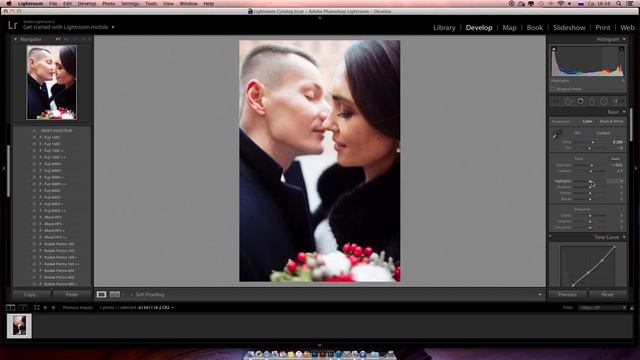Viewport: 640px width, 360px height.
Task: Click the Navigator preview image
Action: (x=51, y=82)
